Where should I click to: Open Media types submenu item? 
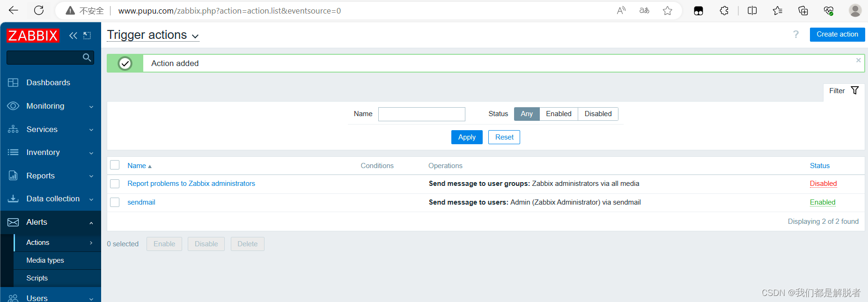point(57,260)
